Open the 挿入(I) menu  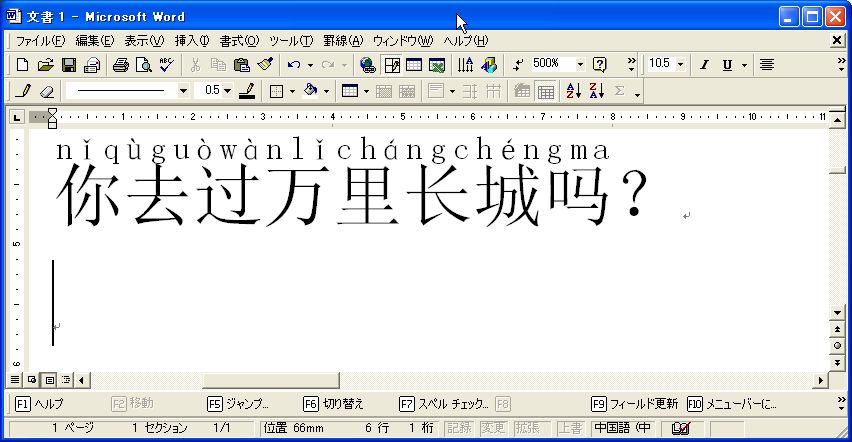coord(192,41)
